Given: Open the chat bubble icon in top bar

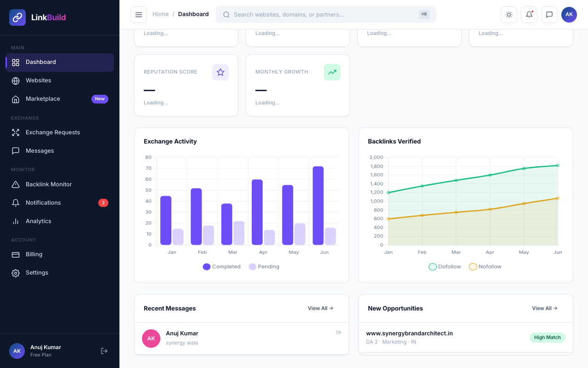Looking at the screenshot, I should (549, 15).
